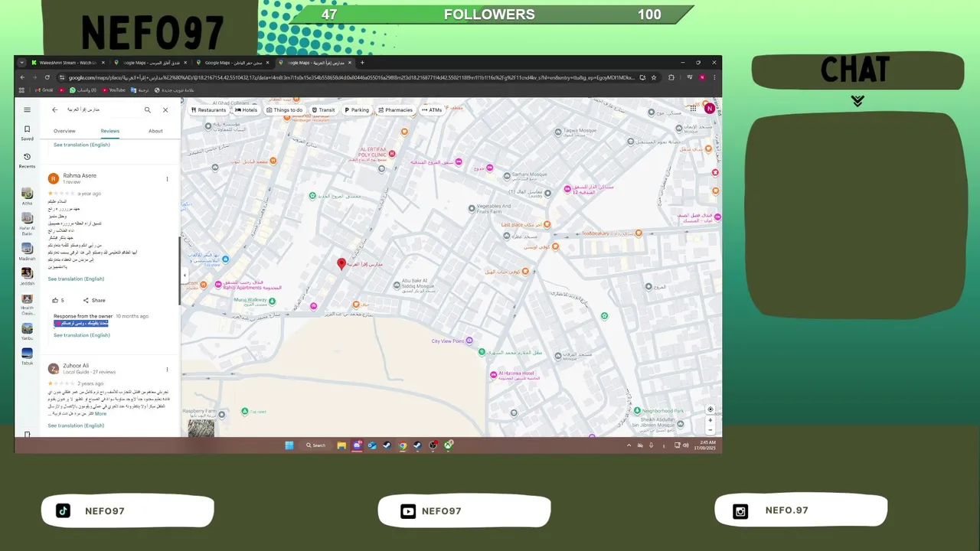The image size is (980, 551).
Task: Open Chrome three-dot menu
Action: (x=714, y=77)
